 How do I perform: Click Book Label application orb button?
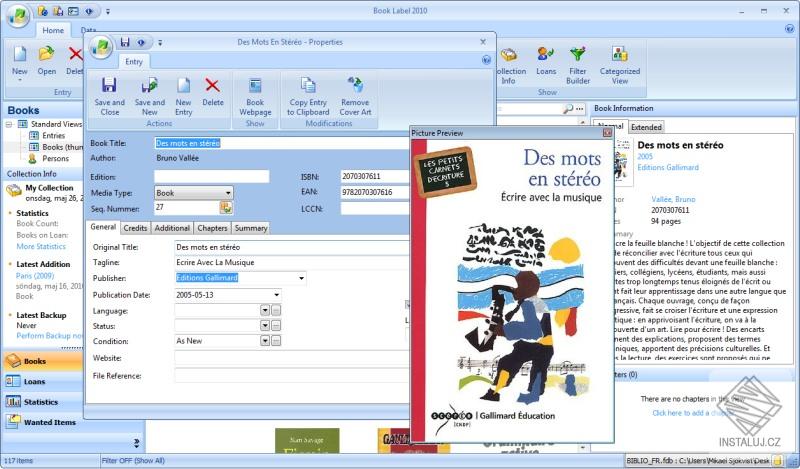click(18, 16)
